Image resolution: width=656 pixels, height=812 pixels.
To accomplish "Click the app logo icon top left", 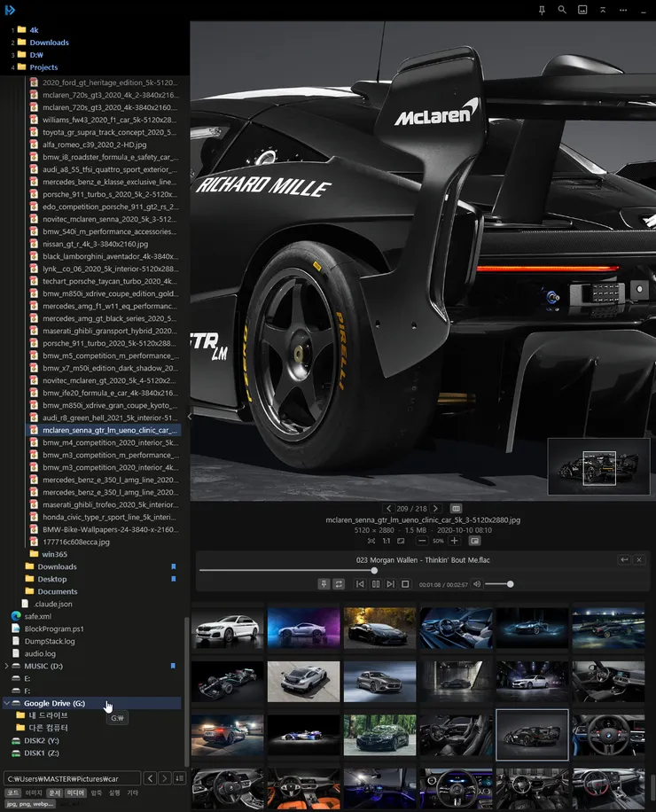I will pos(10,10).
